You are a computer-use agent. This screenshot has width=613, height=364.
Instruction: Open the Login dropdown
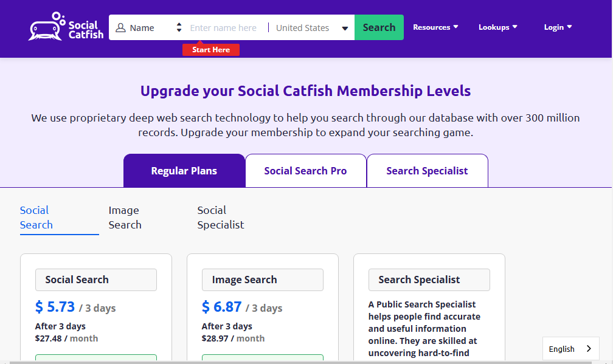pyautogui.click(x=558, y=27)
